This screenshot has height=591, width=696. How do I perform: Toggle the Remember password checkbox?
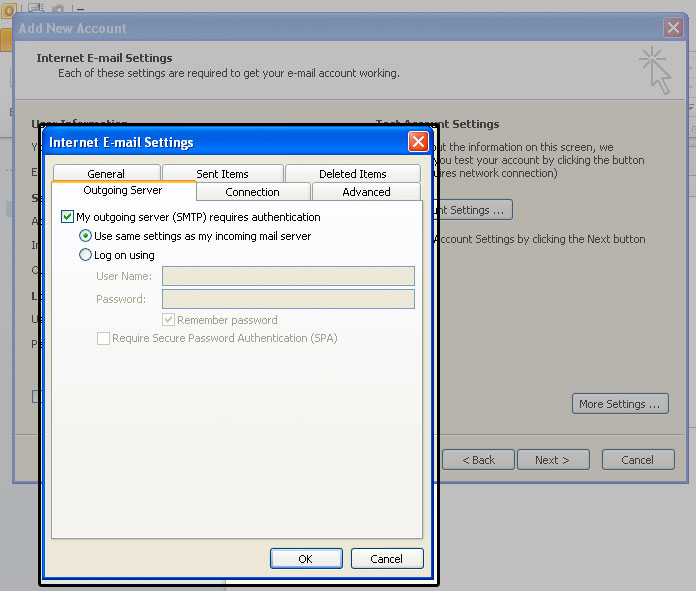tap(169, 320)
